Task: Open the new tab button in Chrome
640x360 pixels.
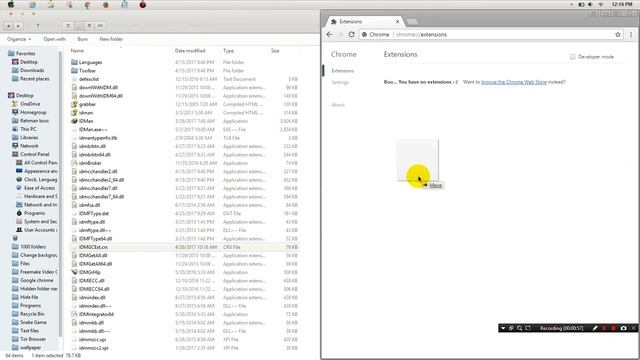Action: (x=412, y=22)
